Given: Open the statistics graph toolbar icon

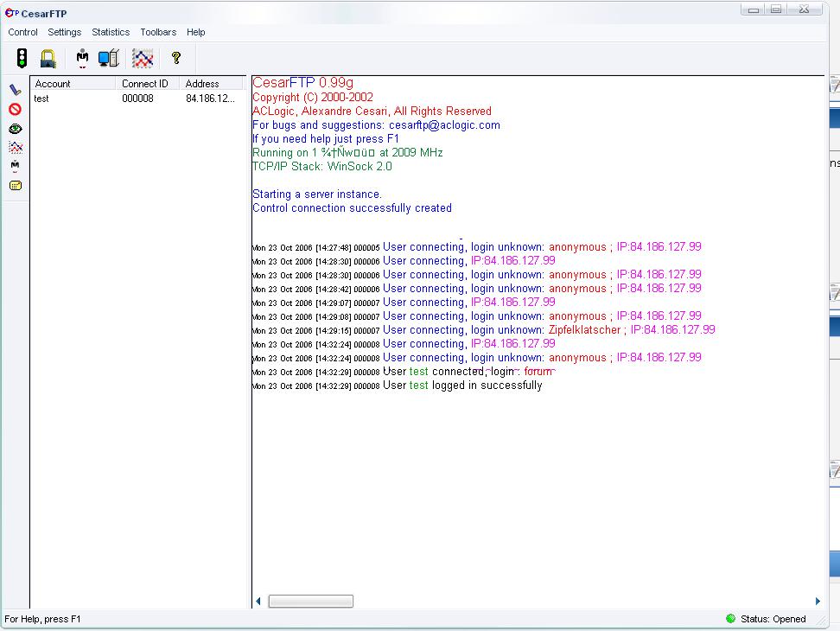Looking at the screenshot, I should (143, 59).
